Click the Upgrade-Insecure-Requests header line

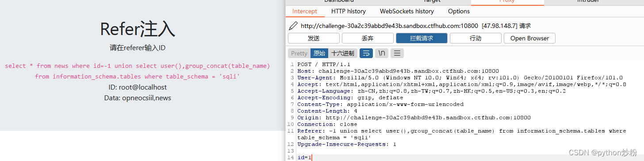tap(347, 144)
